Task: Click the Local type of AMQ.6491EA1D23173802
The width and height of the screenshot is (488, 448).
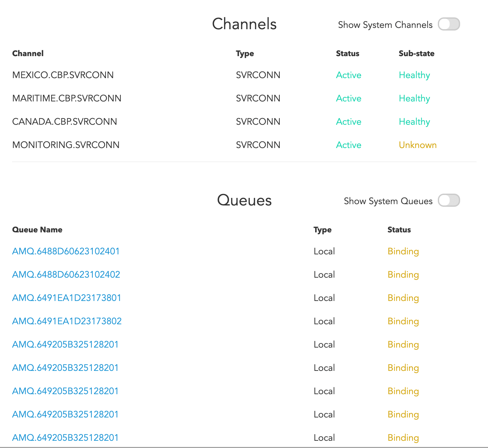Action: 324,321
